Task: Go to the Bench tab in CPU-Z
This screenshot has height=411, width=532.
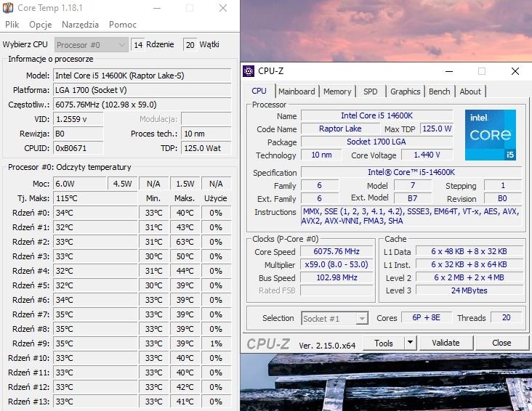Action: click(439, 91)
